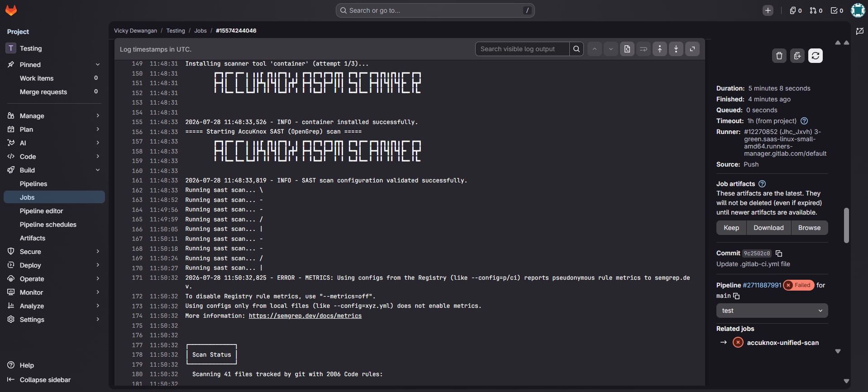
Task: Click the Keep artifacts button
Action: [x=731, y=228]
